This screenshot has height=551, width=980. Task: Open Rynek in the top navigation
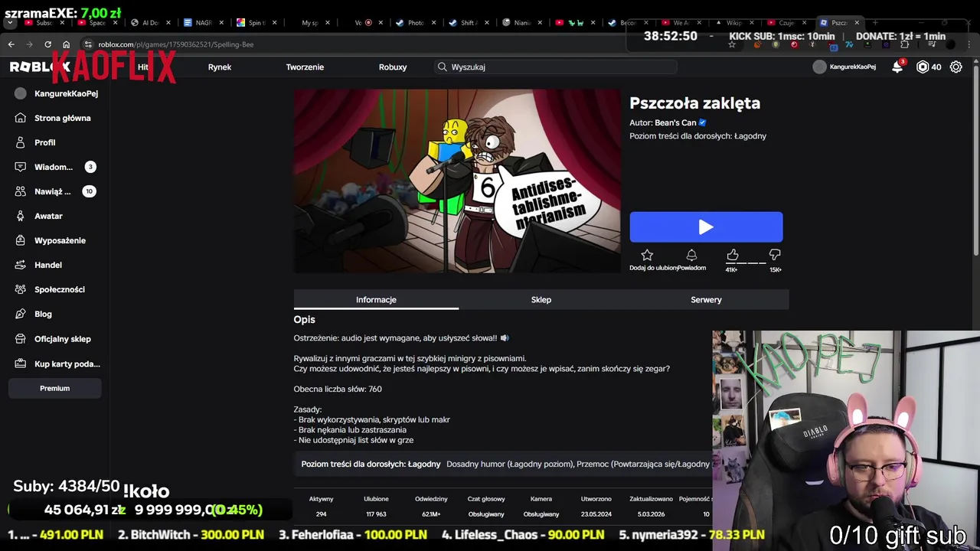[219, 67]
